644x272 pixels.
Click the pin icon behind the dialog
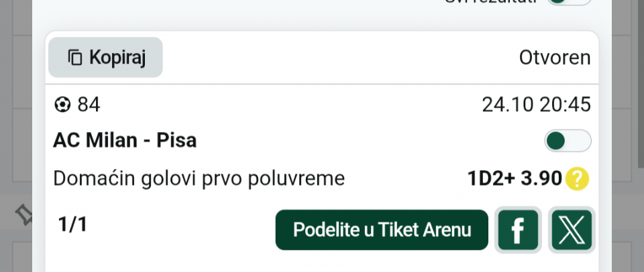23,215
